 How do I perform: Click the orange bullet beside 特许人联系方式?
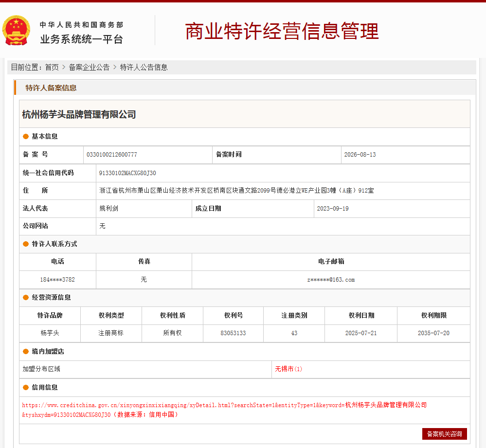26,244
